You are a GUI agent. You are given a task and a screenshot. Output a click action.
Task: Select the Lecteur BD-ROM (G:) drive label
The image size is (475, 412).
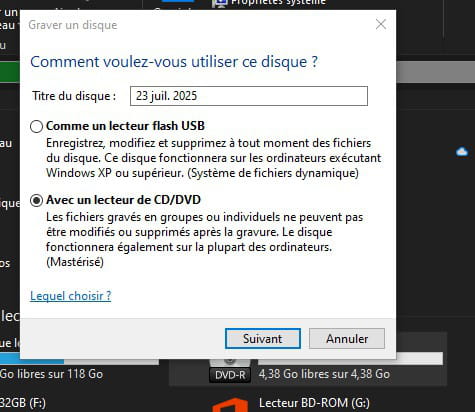point(314,403)
